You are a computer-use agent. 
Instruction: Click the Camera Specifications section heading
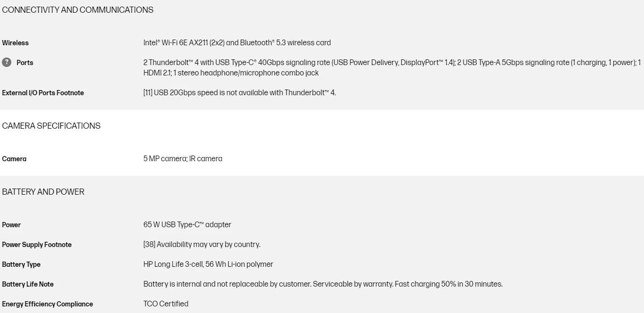pyautogui.click(x=51, y=126)
